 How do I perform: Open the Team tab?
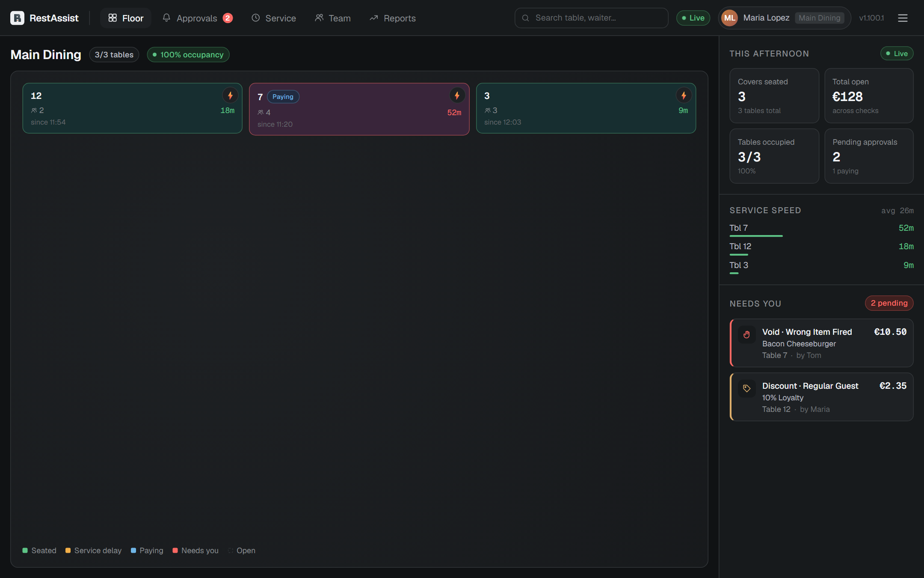(333, 18)
